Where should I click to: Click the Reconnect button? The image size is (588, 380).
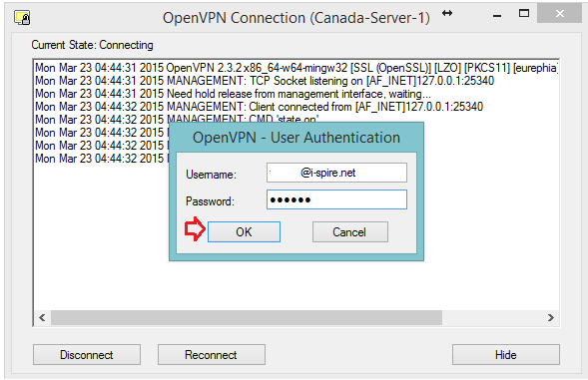click(x=211, y=354)
